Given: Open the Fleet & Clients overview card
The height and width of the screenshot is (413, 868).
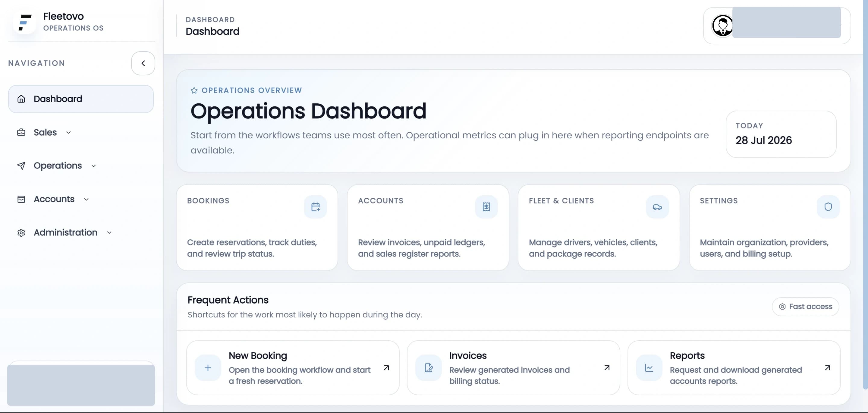Looking at the screenshot, I should pos(599,228).
